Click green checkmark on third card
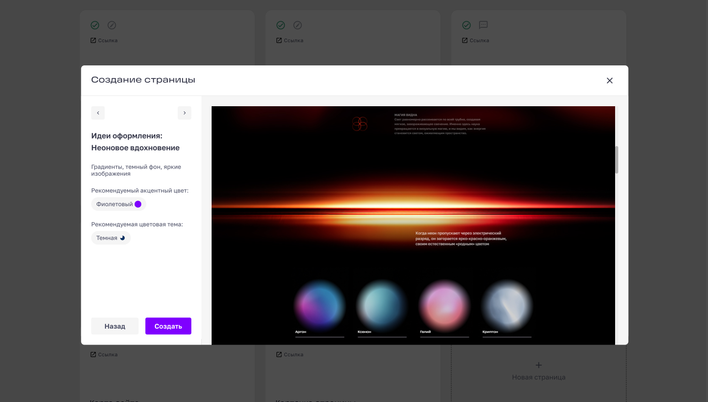This screenshot has height=402, width=708. pyautogui.click(x=466, y=25)
